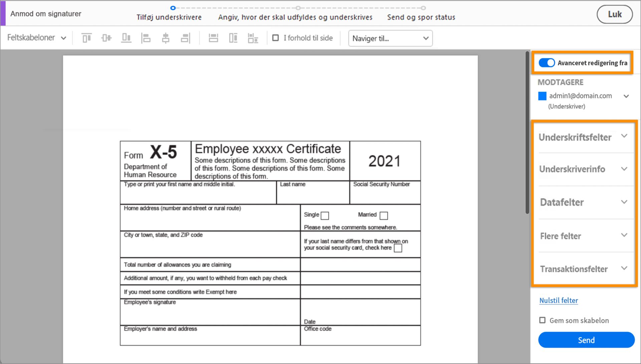Click the align horizontal center icon
This screenshot has width=641, height=364.
tap(166, 38)
